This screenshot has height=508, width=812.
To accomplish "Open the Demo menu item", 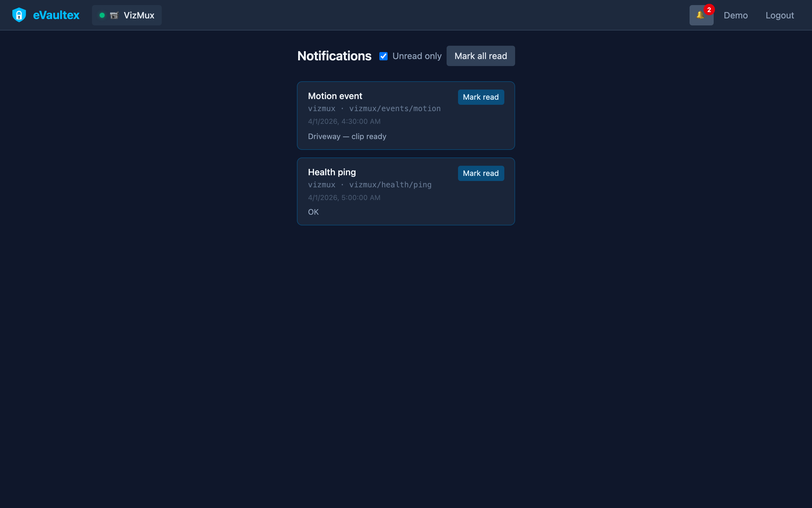I will [736, 16].
